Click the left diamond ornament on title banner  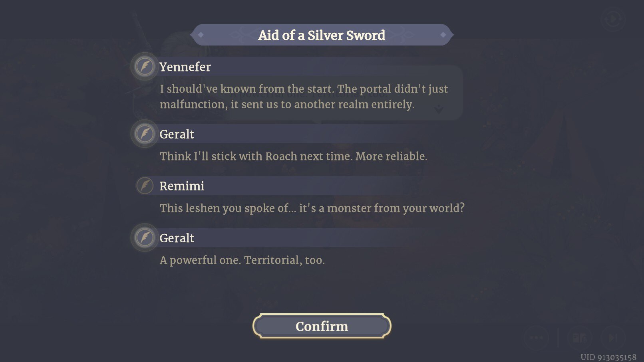pos(201,35)
